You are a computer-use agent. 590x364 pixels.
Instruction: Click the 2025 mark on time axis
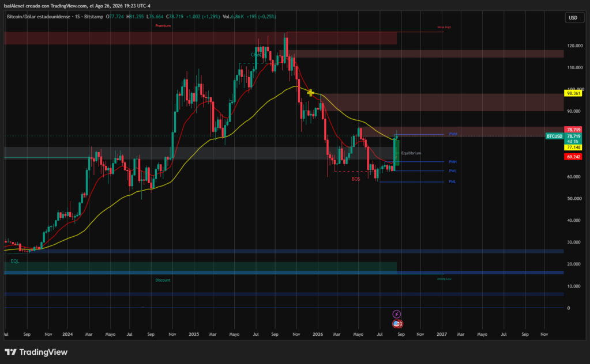point(194,334)
